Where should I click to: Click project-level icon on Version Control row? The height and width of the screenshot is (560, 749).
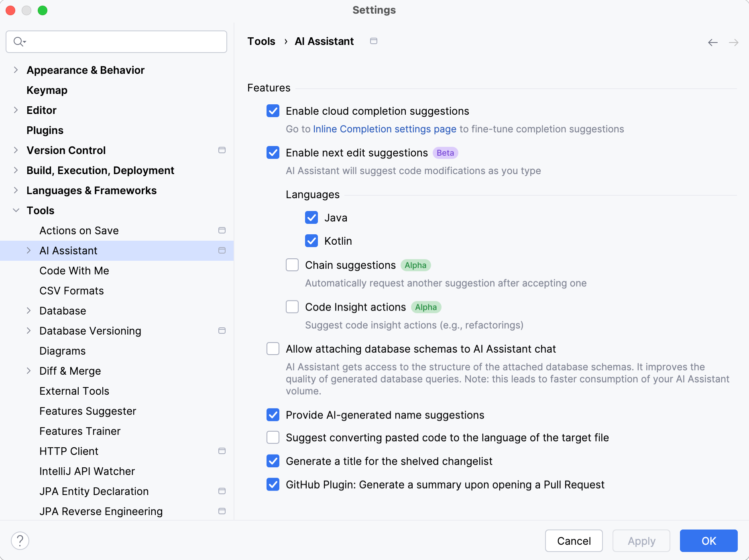(x=222, y=150)
